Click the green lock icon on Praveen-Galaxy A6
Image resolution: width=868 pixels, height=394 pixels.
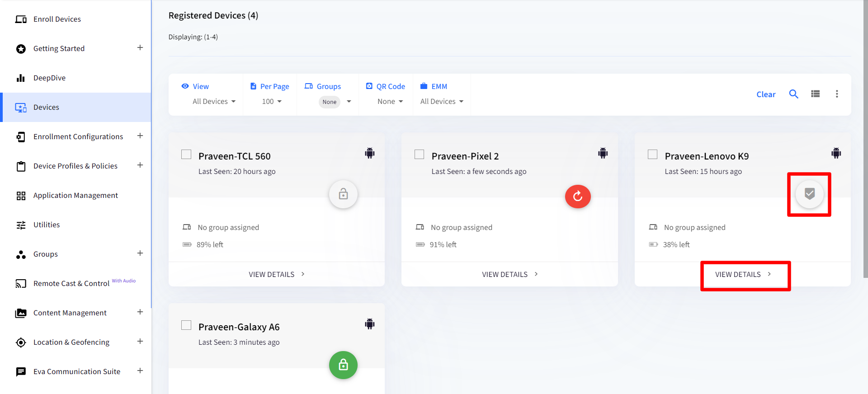point(343,365)
